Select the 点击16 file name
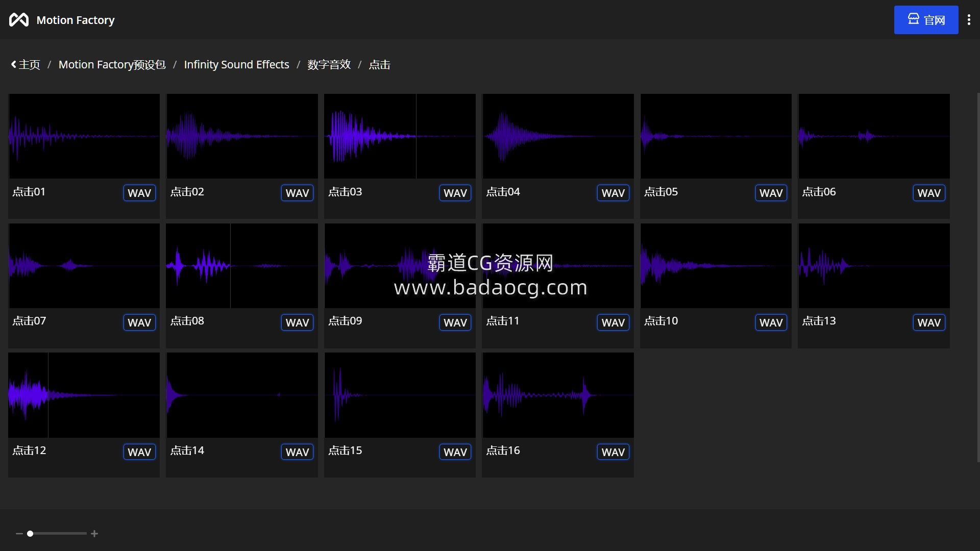This screenshot has width=980, height=551. tap(503, 450)
